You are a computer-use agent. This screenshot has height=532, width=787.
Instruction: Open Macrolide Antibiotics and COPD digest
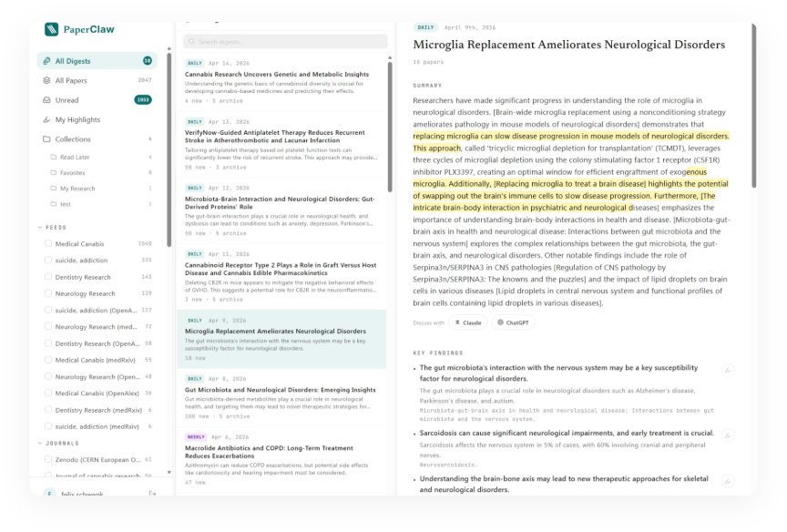281,459
